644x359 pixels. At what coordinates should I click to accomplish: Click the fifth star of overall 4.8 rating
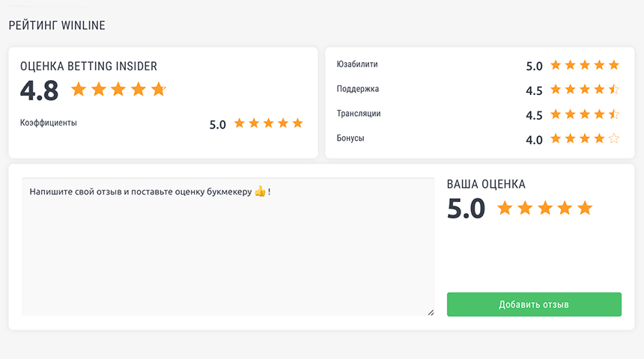(x=159, y=89)
